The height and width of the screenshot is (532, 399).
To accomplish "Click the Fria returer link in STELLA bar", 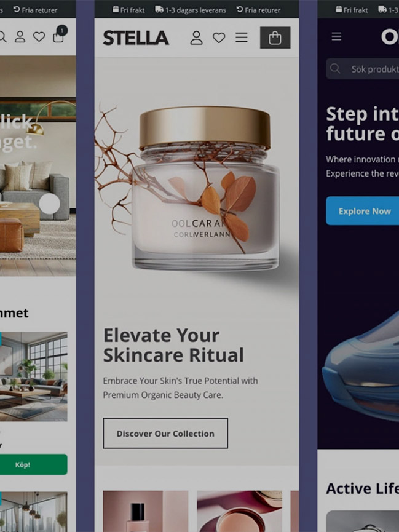I will coord(259,10).
